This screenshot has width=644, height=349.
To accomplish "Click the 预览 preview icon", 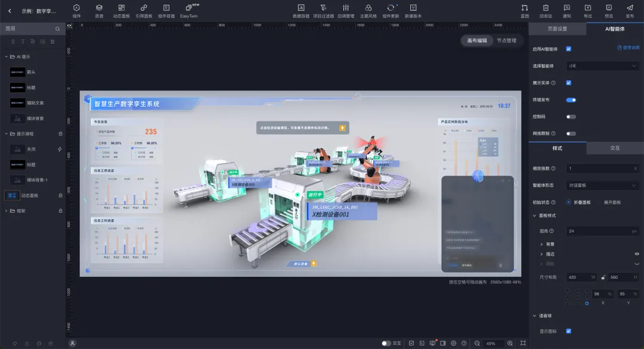I will pyautogui.click(x=609, y=10).
